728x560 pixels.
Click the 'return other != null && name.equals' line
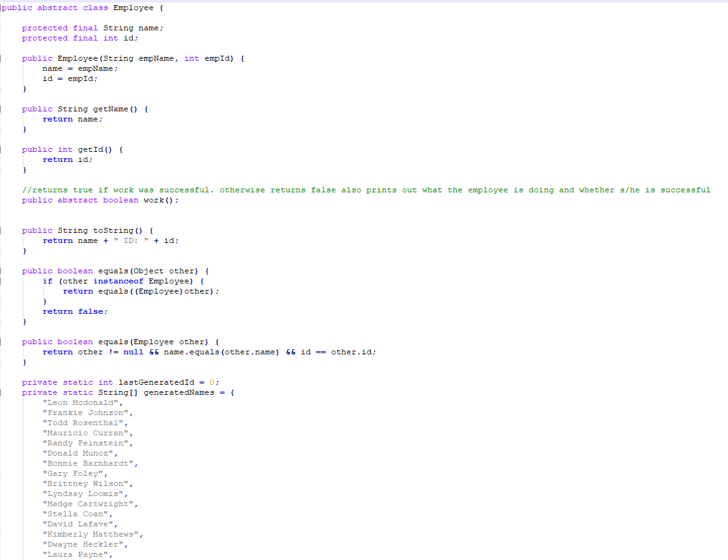[210, 352]
